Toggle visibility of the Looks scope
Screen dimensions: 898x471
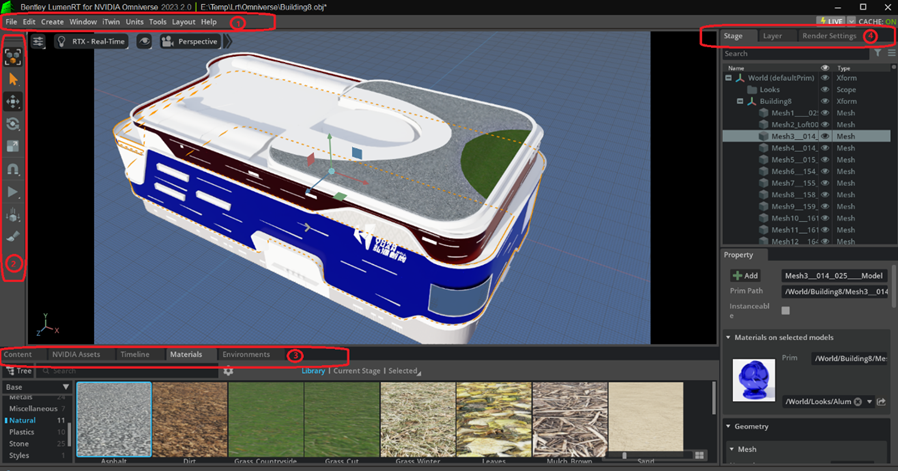point(825,89)
